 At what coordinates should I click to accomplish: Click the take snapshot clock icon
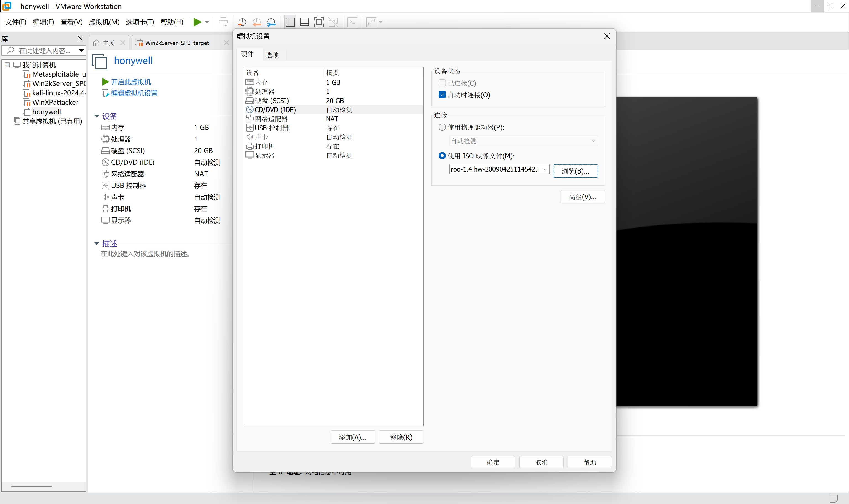pyautogui.click(x=242, y=22)
